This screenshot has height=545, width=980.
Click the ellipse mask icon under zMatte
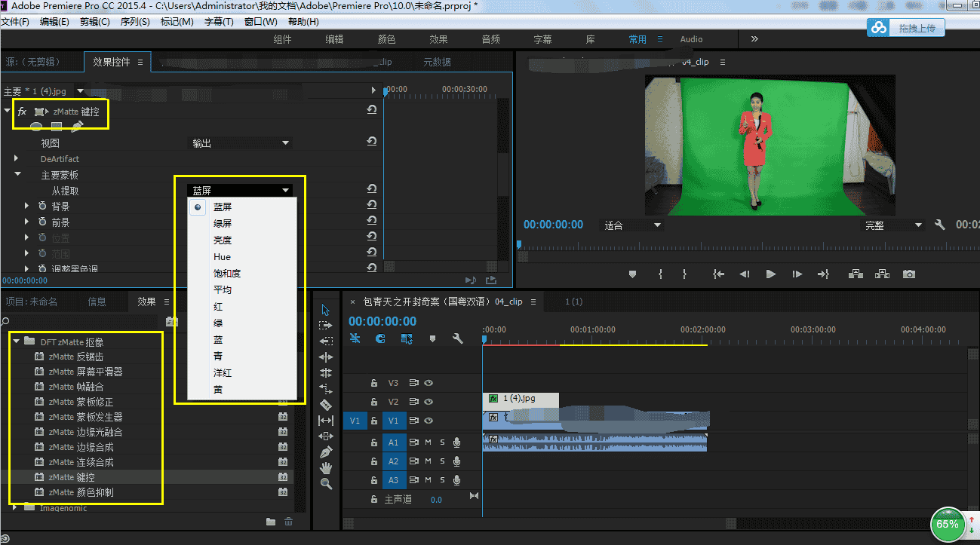(x=36, y=127)
